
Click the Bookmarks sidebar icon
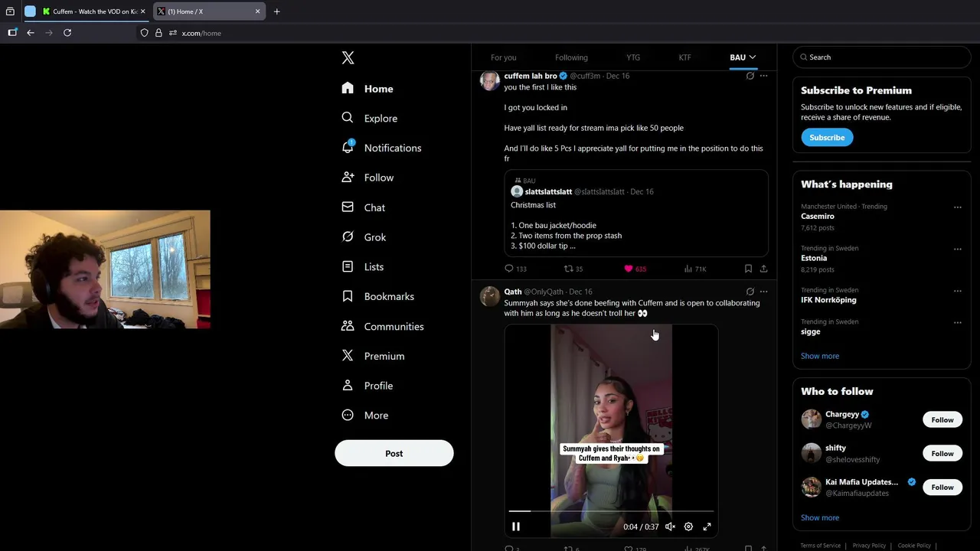point(348,296)
